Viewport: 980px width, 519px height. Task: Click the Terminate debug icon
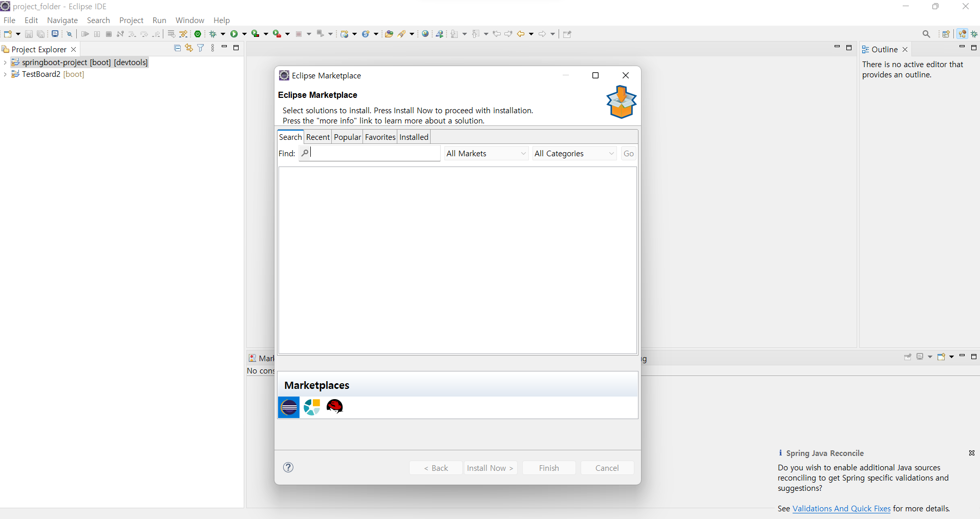[x=109, y=34]
